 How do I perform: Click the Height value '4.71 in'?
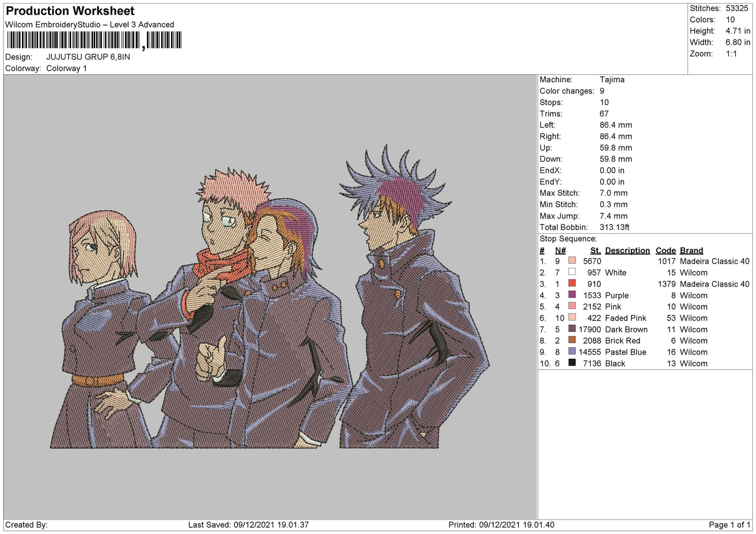point(738,31)
